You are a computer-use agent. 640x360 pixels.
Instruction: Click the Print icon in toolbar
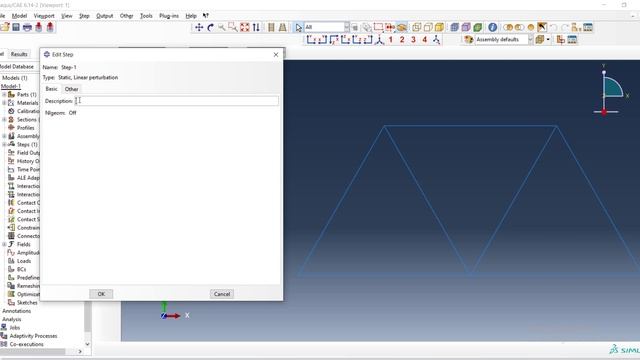pyautogui.click(x=27, y=27)
